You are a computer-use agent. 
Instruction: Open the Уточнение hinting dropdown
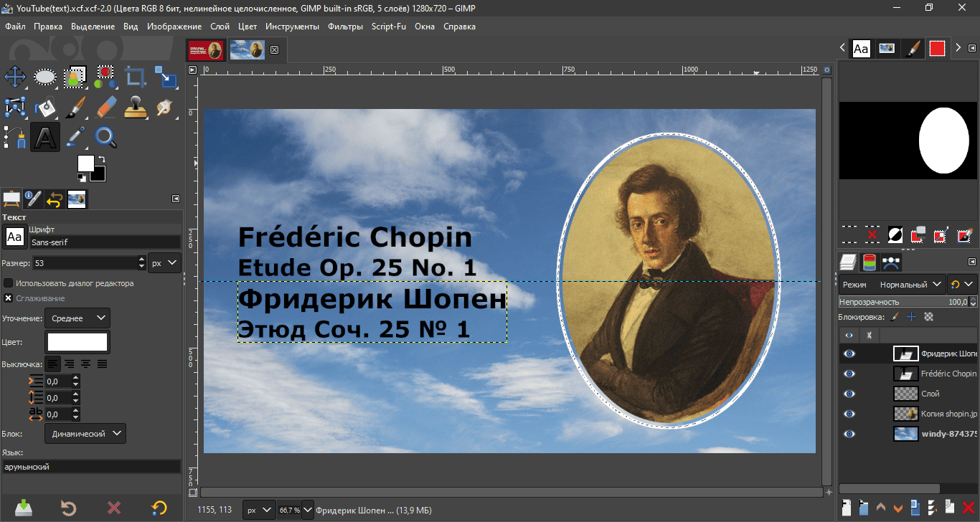77,318
